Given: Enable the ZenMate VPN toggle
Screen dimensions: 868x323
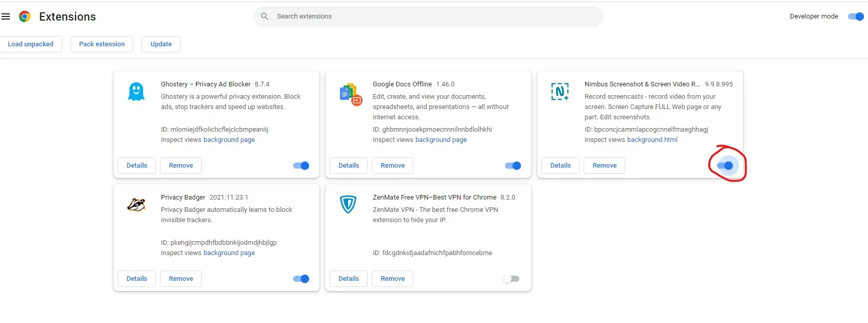Looking at the screenshot, I should coord(512,279).
